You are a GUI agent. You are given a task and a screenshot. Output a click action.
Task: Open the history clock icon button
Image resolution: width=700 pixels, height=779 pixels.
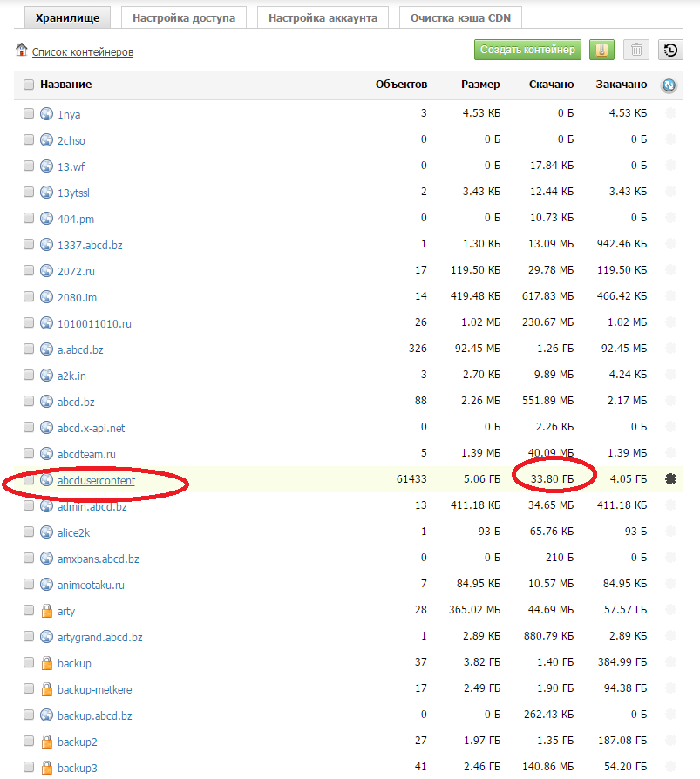coord(670,51)
